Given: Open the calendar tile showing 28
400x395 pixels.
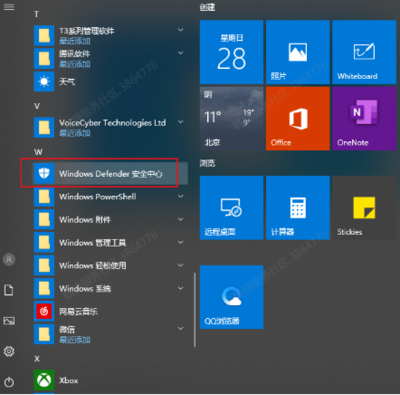Looking at the screenshot, I should [231, 52].
